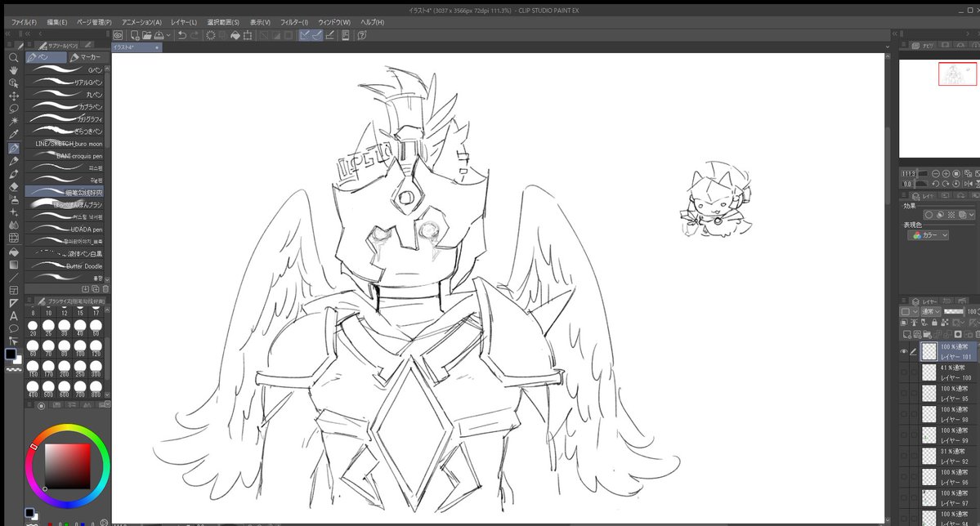Select the Eyedropper tool
Viewport: 980px width, 526px height.
[13, 134]
